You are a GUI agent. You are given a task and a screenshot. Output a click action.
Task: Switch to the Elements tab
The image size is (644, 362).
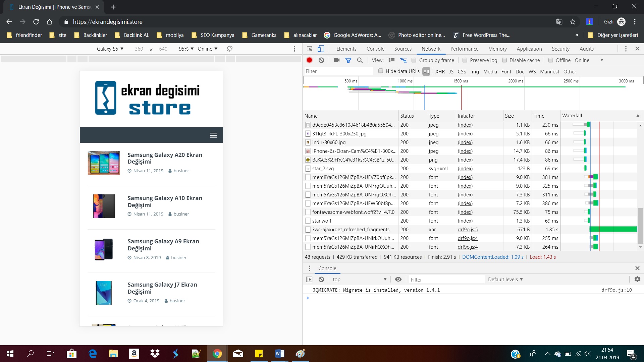tap(346, 49)
